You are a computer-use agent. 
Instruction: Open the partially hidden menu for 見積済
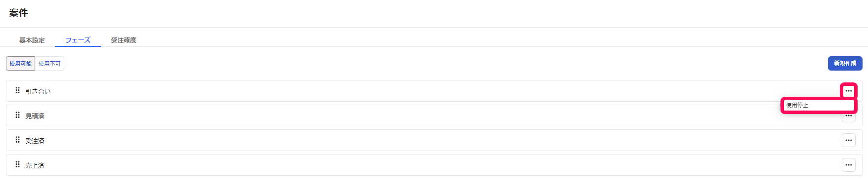pos(848,117)
